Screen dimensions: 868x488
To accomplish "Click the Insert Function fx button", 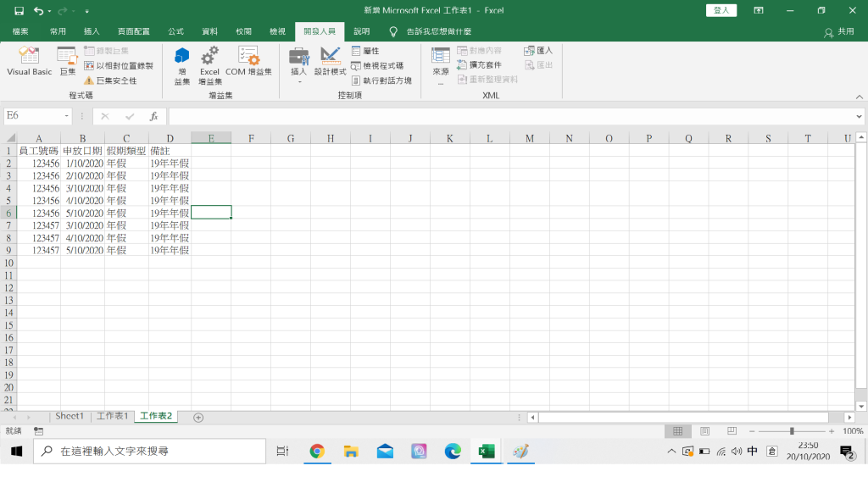I will [154, 116].
